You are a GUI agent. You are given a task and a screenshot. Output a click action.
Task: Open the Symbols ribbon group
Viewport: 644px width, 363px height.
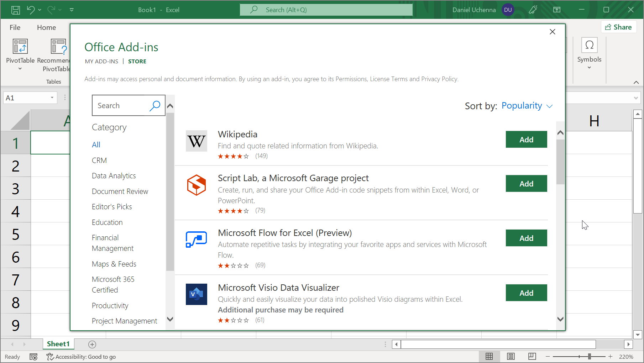pos(589,53)
